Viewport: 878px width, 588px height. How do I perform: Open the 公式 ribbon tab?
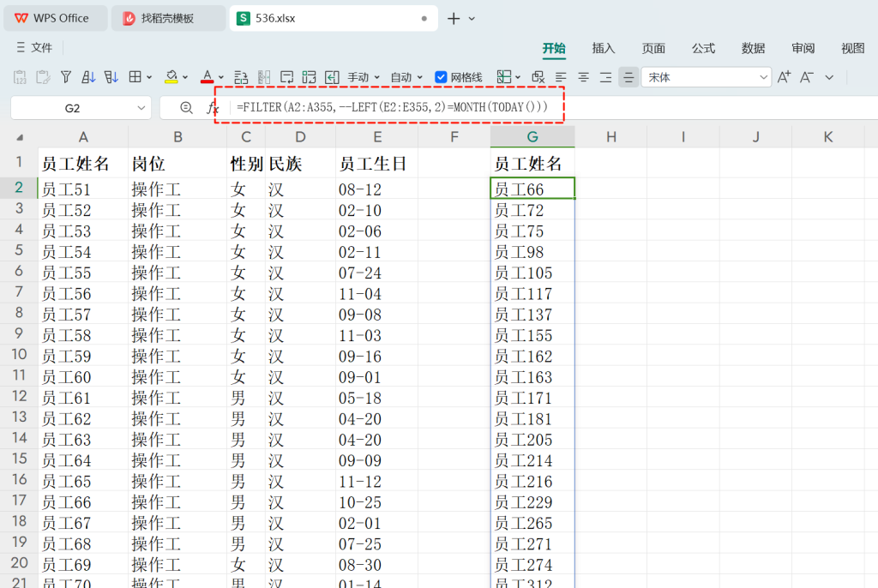pos(703,48)
